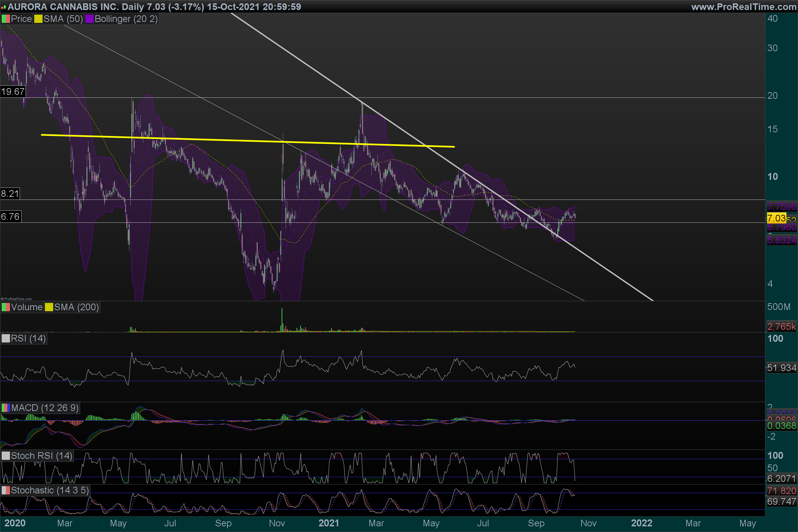Click the Stochastic (14 3 5) legend icon

point(5,490)
